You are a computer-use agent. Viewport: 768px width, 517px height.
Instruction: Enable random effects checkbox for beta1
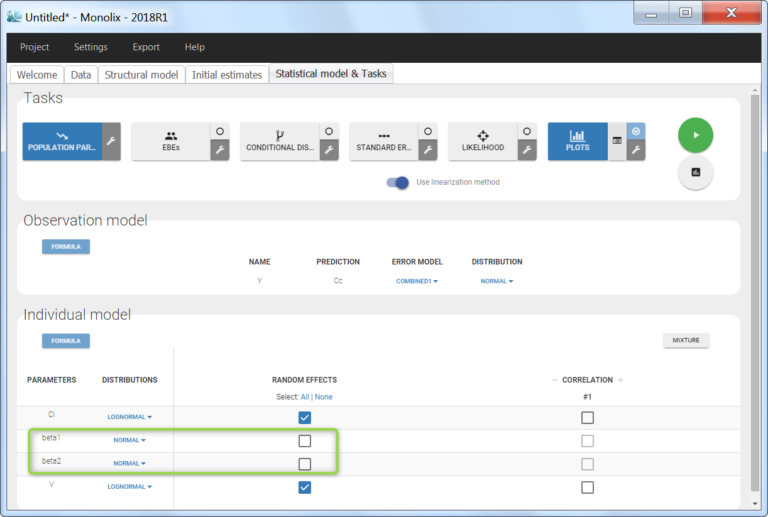point(305,441)
